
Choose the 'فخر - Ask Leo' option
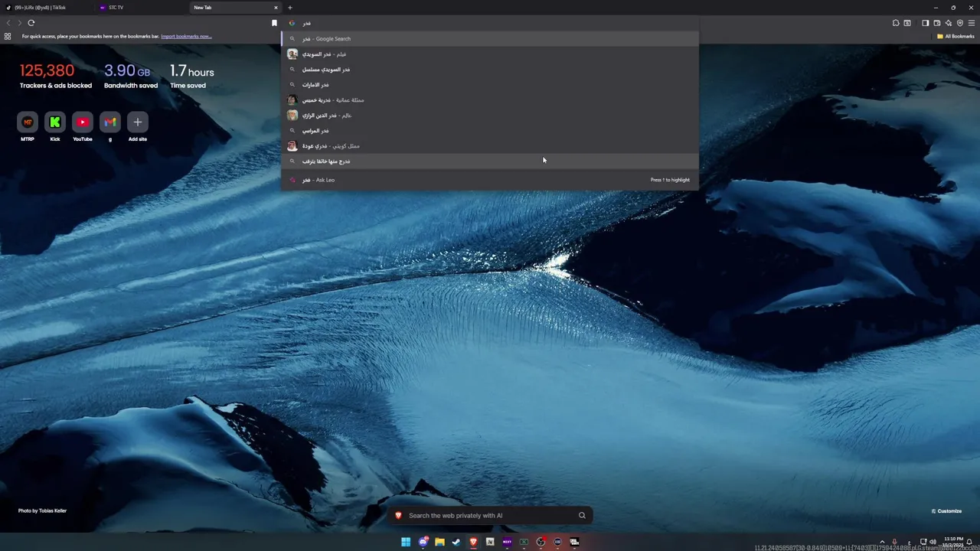pyautogui.click(x=490, y=180)
